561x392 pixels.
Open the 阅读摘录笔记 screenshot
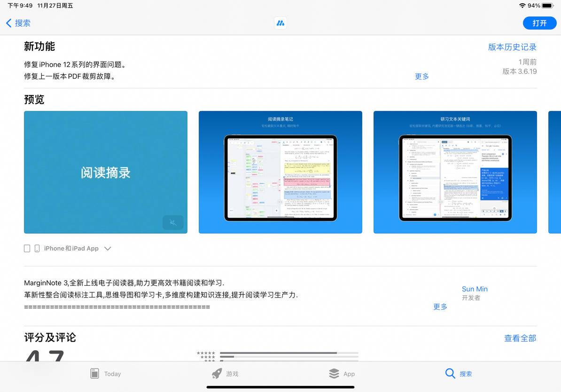pyautogui.click(x=280, y=172)
